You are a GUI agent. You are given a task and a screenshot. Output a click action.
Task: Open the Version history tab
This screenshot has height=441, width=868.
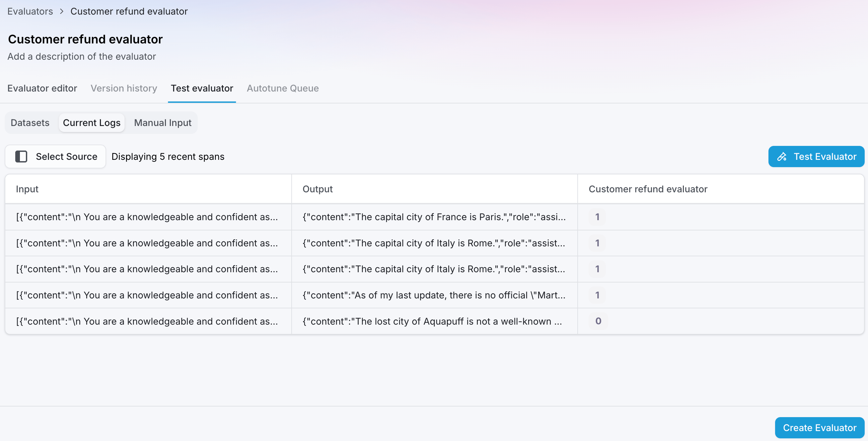tap(124, 88)
